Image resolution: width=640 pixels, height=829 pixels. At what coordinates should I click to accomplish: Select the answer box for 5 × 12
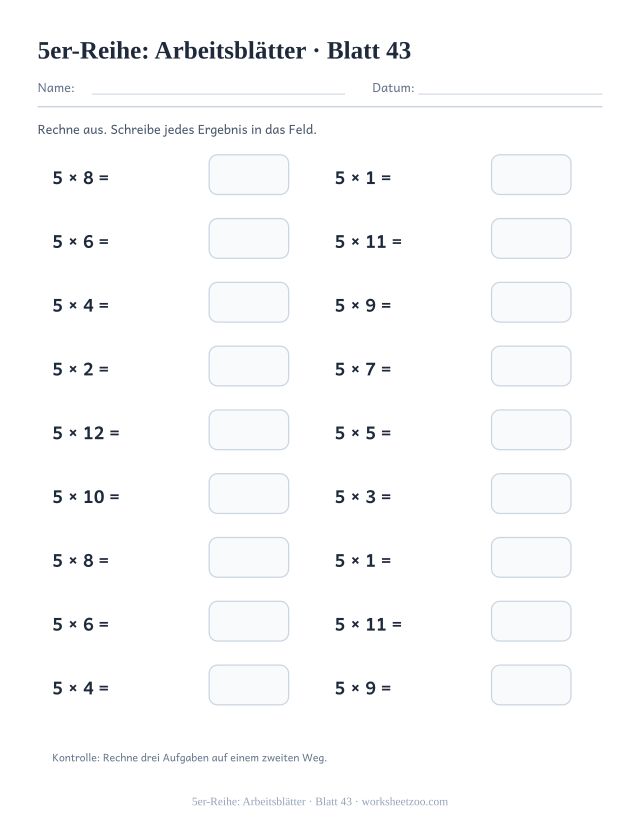click(x=249, y=430)
